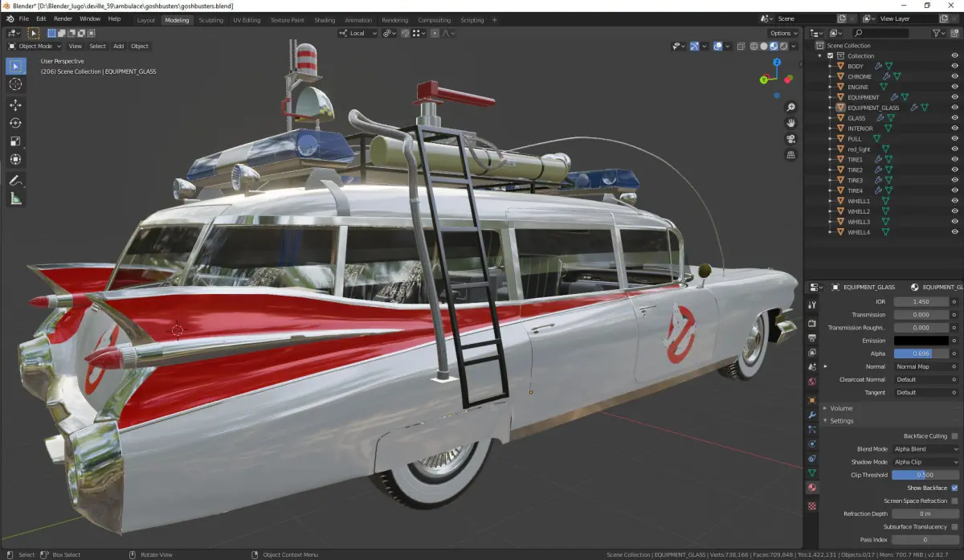The image size is (964, 560).
Task: Toggle visibility of WHELL4
Action: click(954, 232)
